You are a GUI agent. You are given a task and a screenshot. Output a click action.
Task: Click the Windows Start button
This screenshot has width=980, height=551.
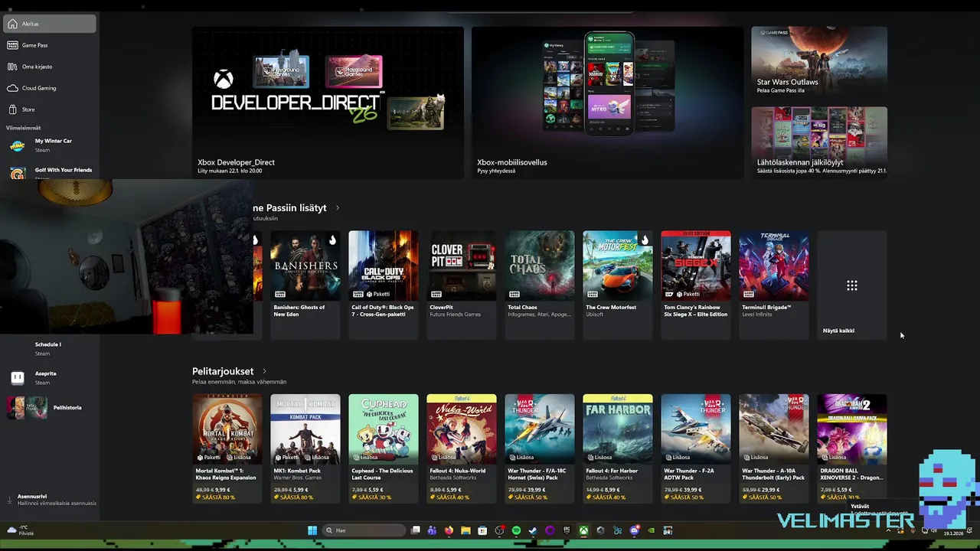coord(312,530)
